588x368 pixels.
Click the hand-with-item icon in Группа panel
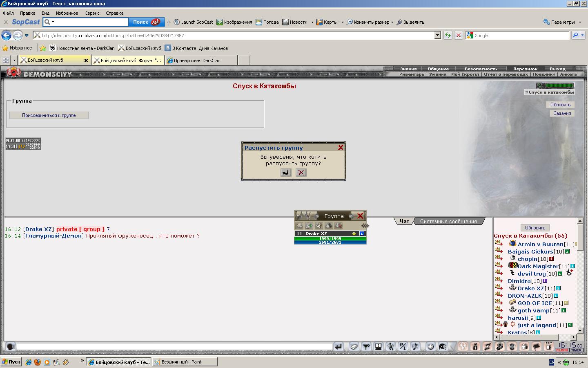[x=319, y=226]
